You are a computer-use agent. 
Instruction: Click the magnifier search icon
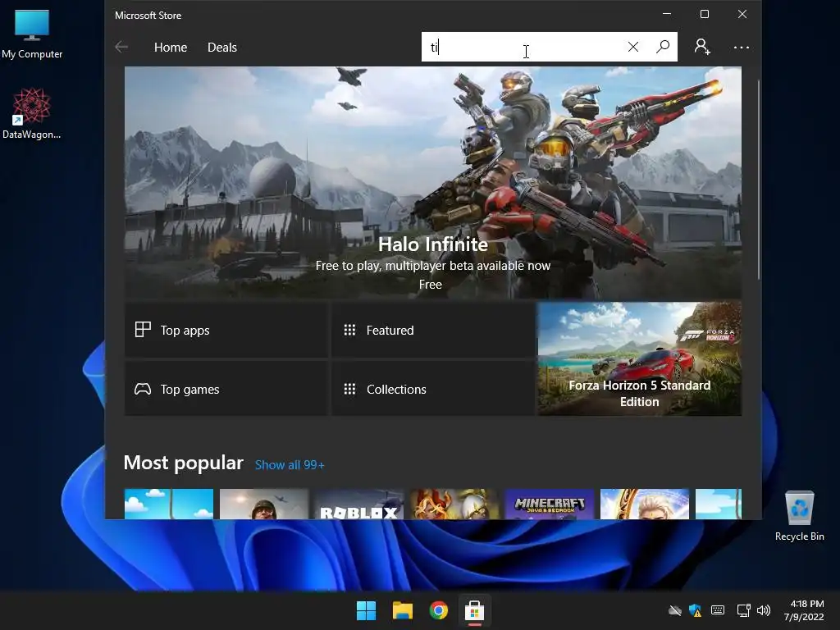coord(663,47)
